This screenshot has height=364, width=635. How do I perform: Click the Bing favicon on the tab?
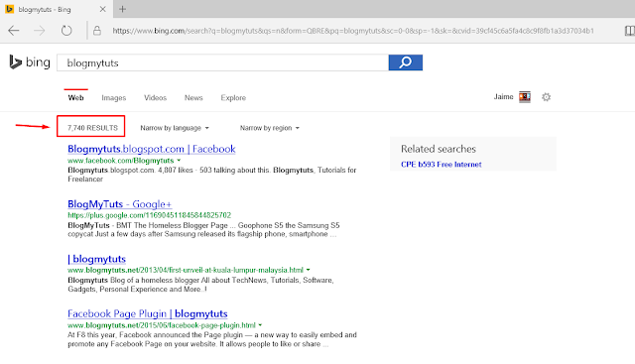pyautogui.click(x=9, y=9)
